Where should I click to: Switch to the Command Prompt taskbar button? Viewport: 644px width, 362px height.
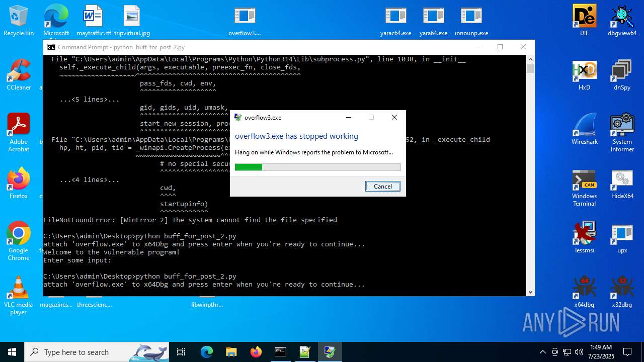coord(280,352)
